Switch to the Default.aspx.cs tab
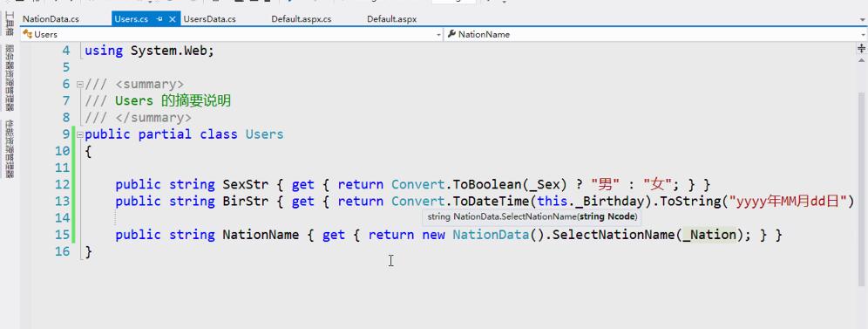 pyautogui.click(x=302, y=19)
